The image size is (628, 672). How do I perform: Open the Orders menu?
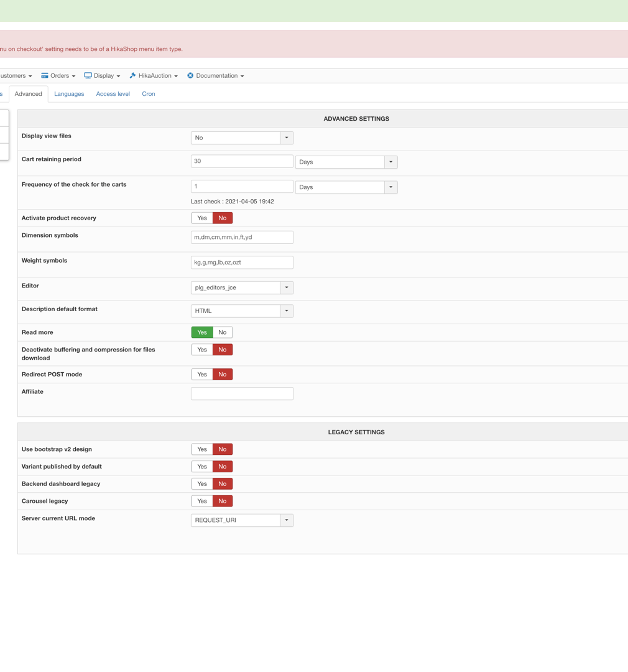click(x=58, y=75)
